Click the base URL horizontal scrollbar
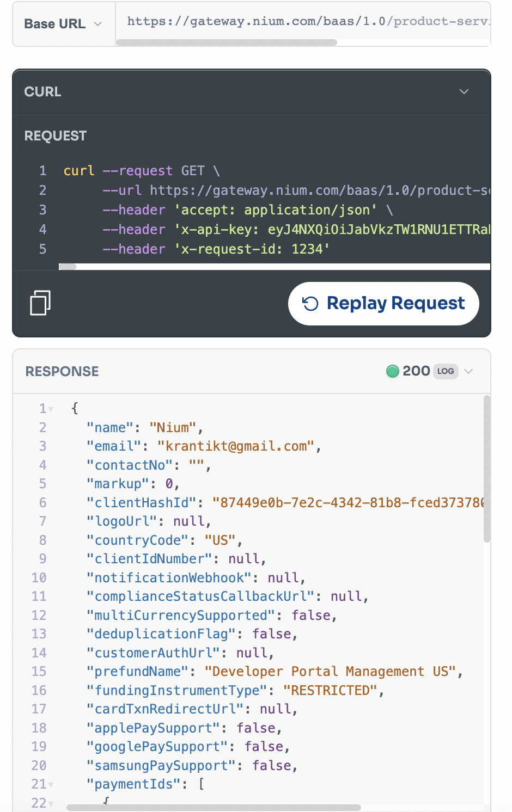The width and height of the screenshot is (512, 812). click(x=227, y=42)
